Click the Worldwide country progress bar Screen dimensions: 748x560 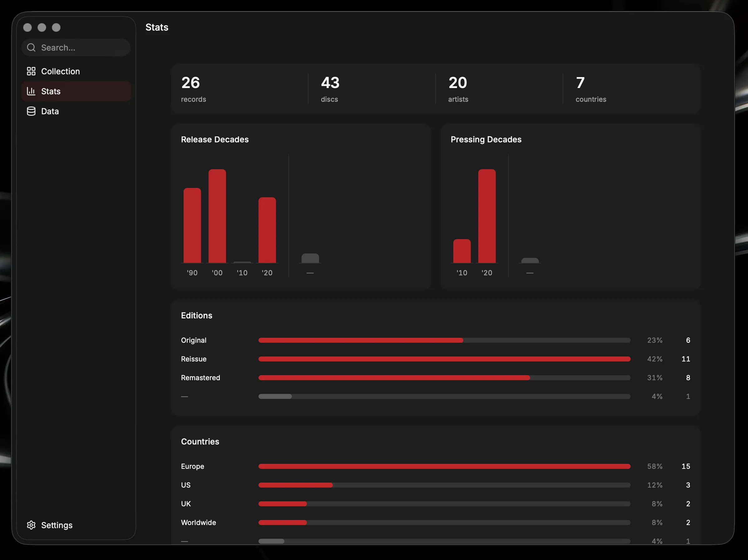[444, 523]
